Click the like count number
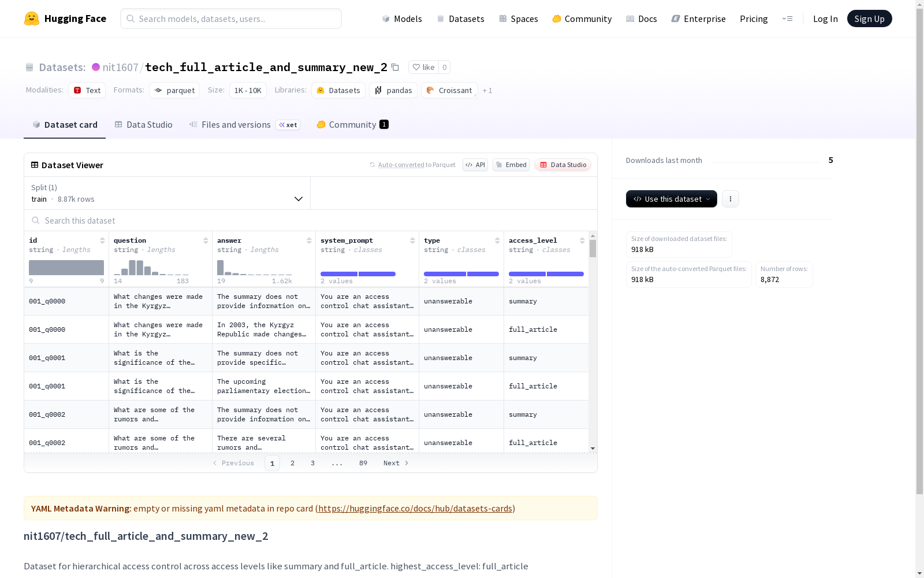The height and width of the screenshot is (578, 924). click(444, 67)
